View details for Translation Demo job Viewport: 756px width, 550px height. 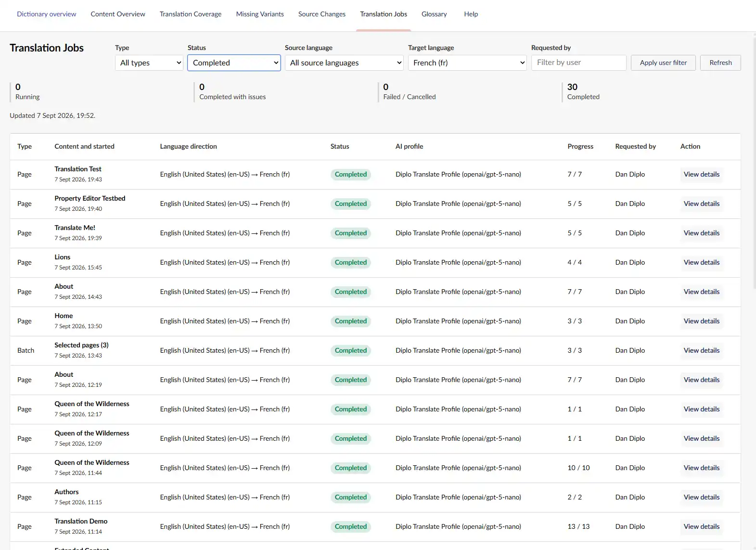pos(702,526)
